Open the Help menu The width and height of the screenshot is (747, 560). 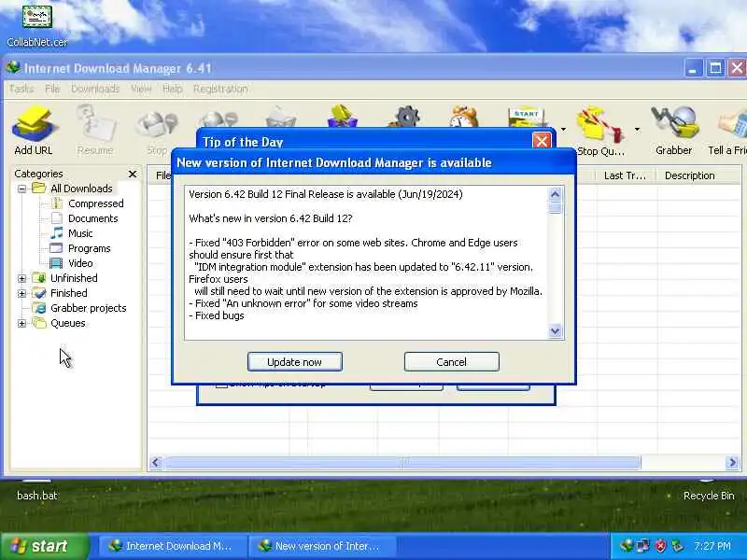click(x=172, y=89)
